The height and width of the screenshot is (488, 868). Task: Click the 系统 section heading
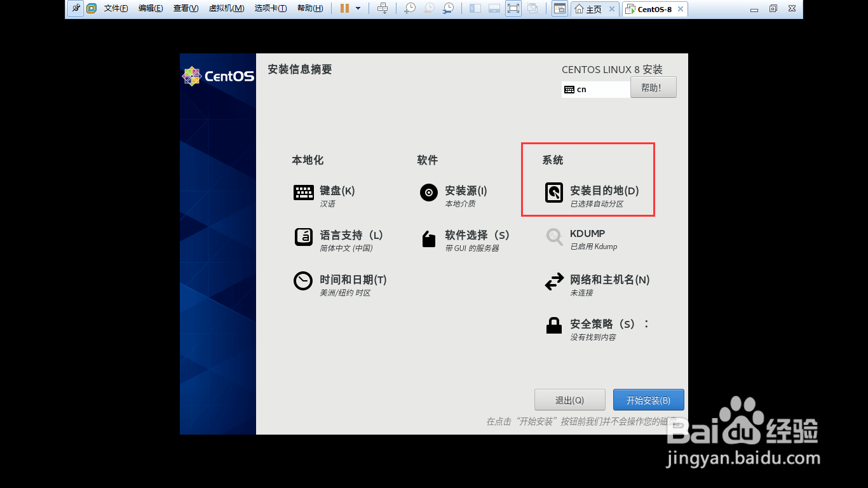(553, 160)
